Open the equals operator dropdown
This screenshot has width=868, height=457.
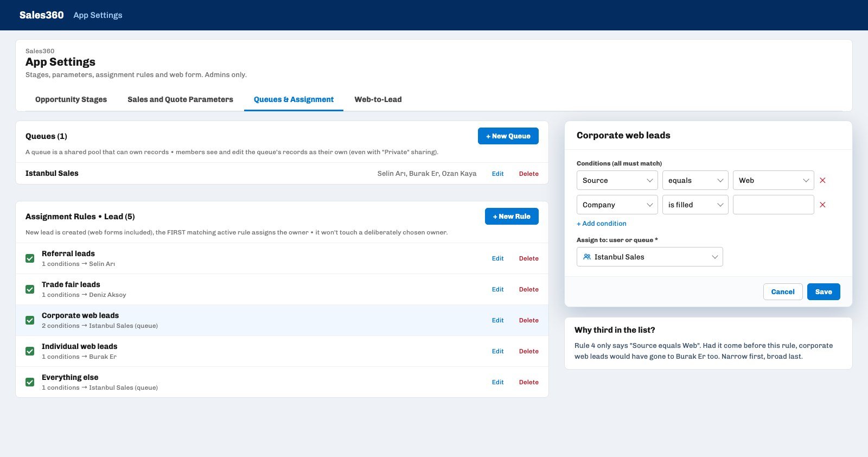tap(695, 180)
